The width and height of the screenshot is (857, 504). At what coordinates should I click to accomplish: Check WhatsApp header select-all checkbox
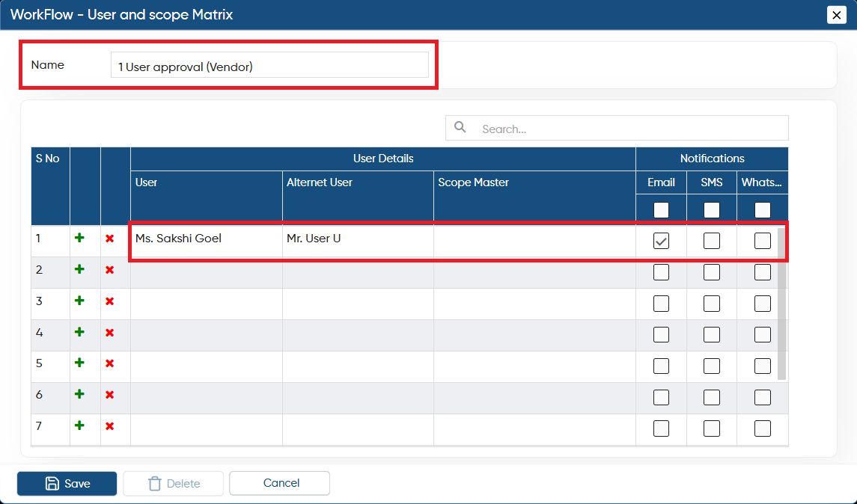(x=763, y=210)
